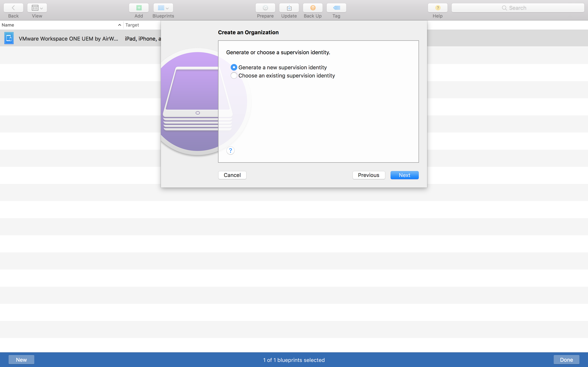
Task: Open the Blueprints dropdown menu
Action: [x=163, y=8]
